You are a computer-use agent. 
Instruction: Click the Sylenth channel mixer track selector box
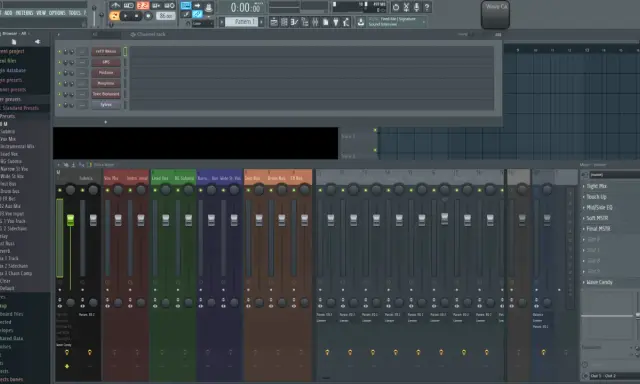tap(82, 105)
